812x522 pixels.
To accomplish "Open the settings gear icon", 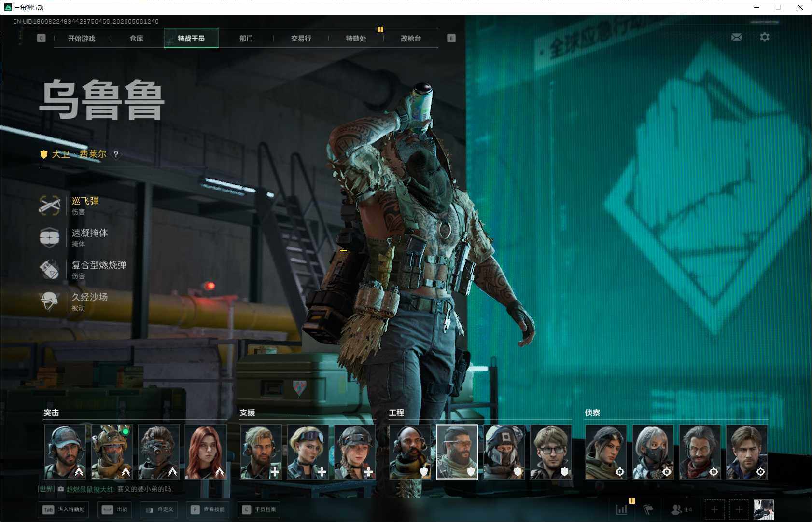I will pos(765,37).
